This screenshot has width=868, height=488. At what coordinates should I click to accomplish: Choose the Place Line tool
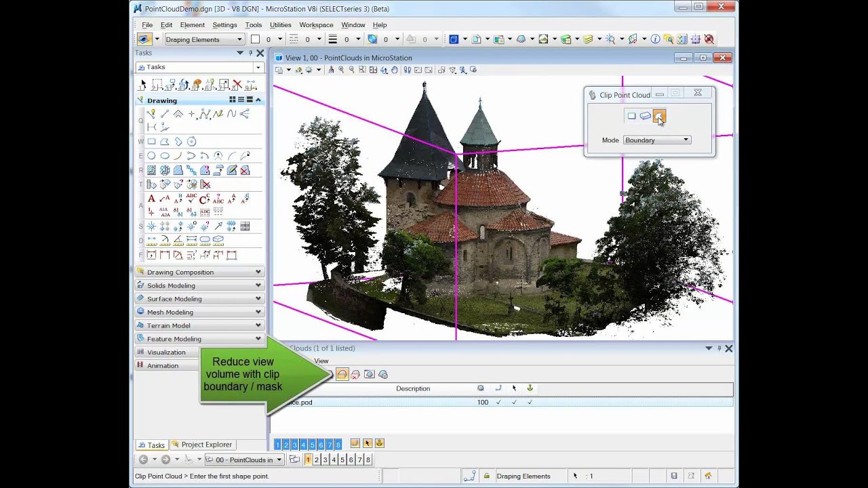tap(165, 114)
